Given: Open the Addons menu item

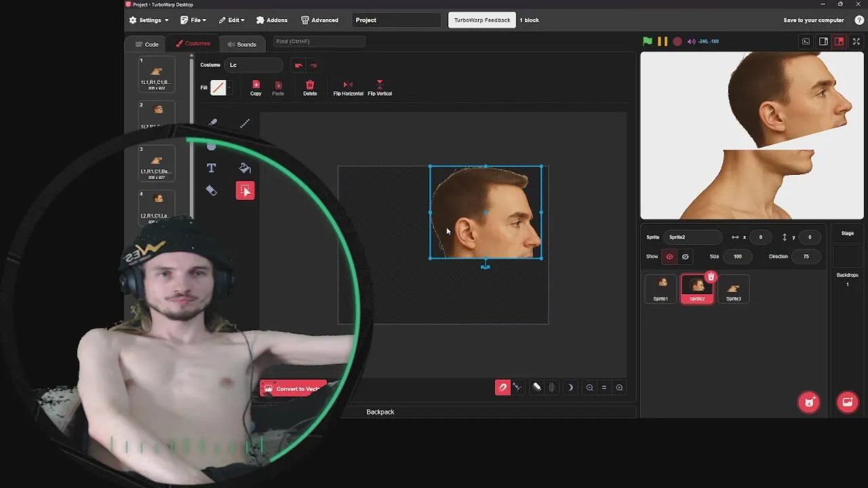Looking at the screenshot, I should [x=271, y=20].
